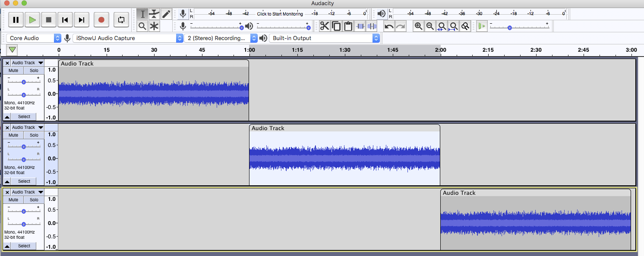Start recording with the red Record button
Image resolution: width=644 pixels, height=256 pixels.
pos(101,20)
